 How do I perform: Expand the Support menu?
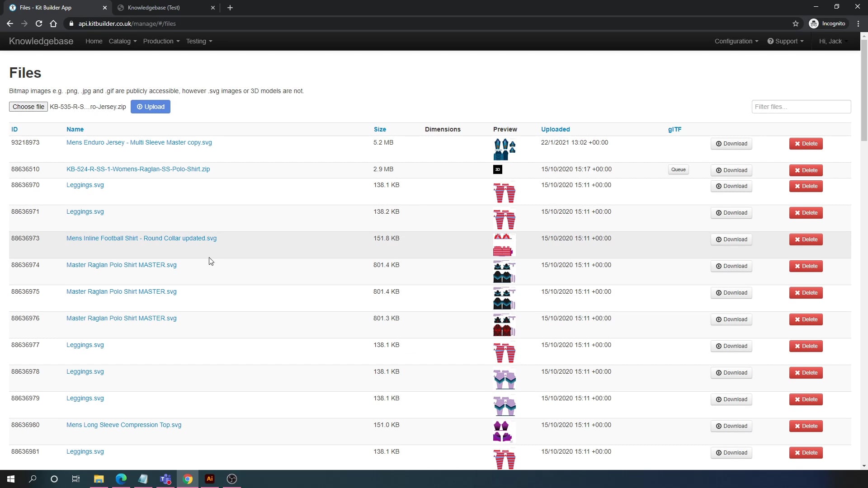(x=786, y=41)
